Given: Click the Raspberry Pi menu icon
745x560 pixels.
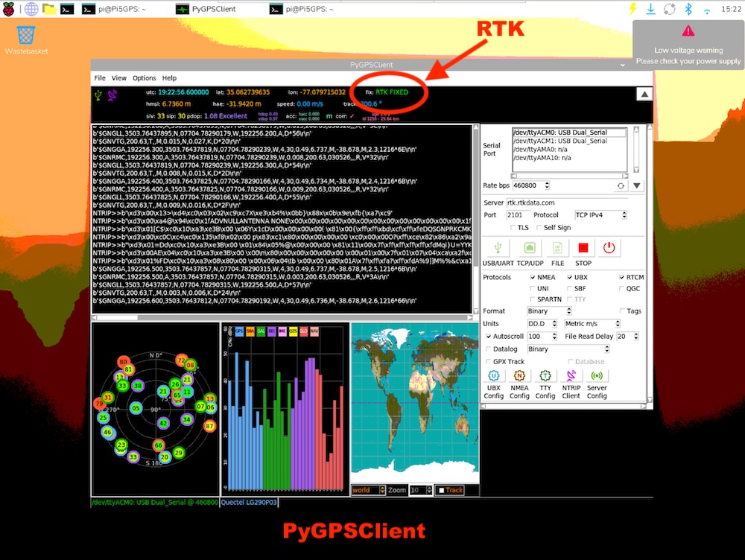Looking at the screenshot, I should [8, 8].
